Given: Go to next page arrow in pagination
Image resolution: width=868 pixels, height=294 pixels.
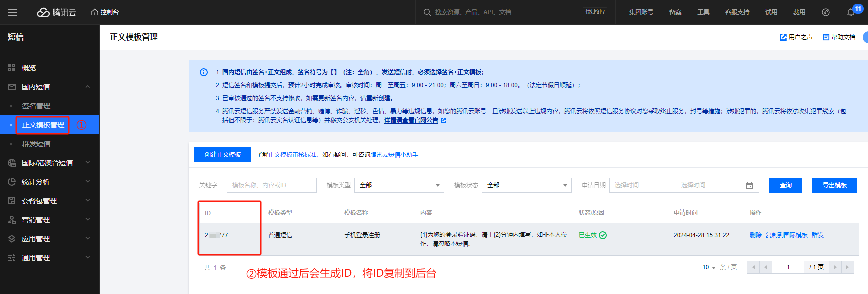Looking at the screenshot, I should pos(835,267).
